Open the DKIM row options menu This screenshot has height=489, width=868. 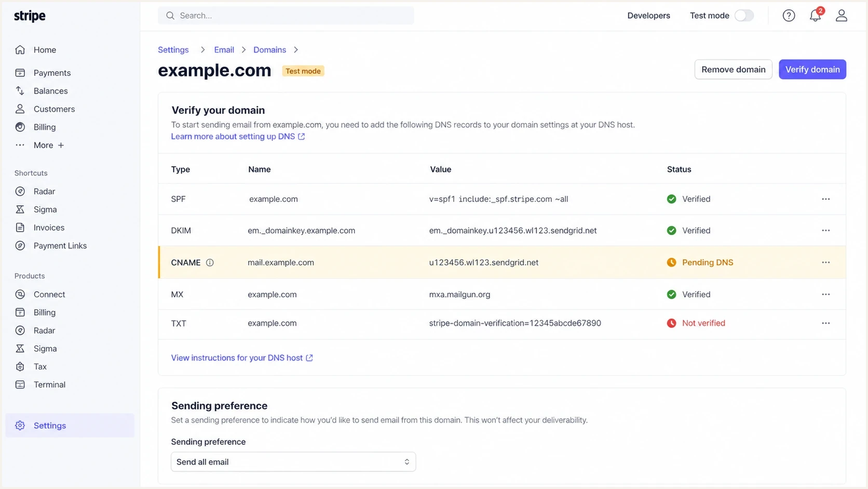point(825,230)
